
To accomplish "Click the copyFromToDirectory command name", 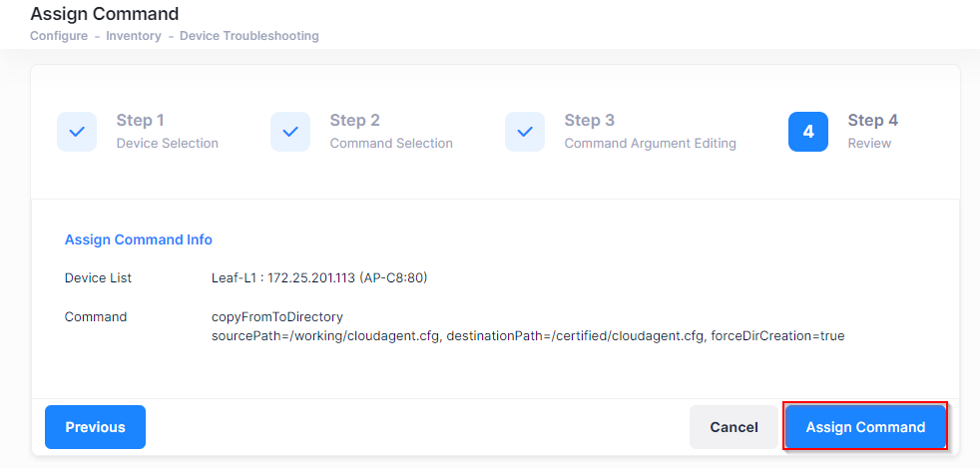I will (x=277, y=317).
